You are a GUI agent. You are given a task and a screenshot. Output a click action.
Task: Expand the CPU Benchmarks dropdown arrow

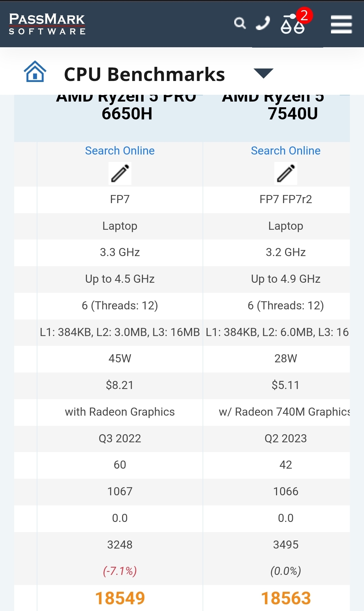pos(263,73)
